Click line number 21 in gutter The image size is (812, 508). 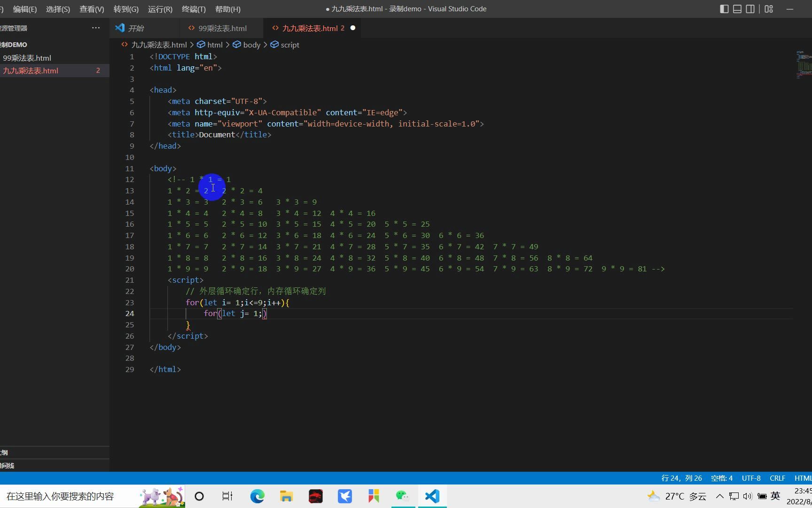tap(129, 280)
